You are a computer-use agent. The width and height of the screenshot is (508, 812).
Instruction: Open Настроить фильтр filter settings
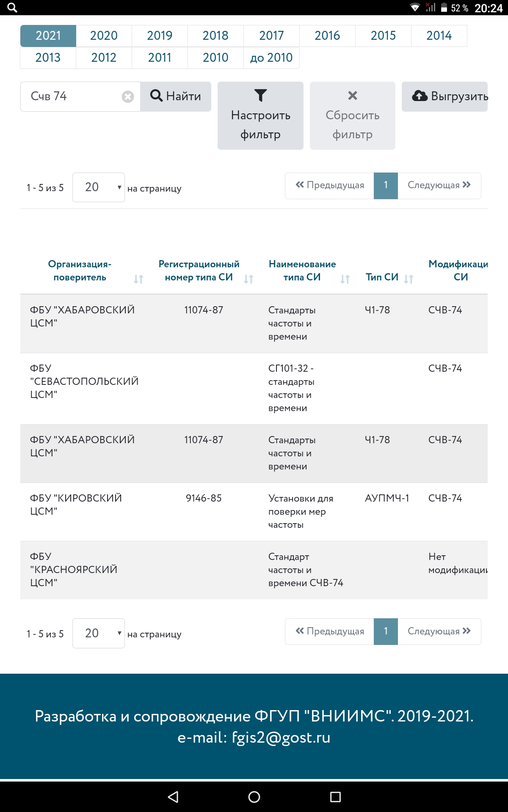tap(260, 115)
